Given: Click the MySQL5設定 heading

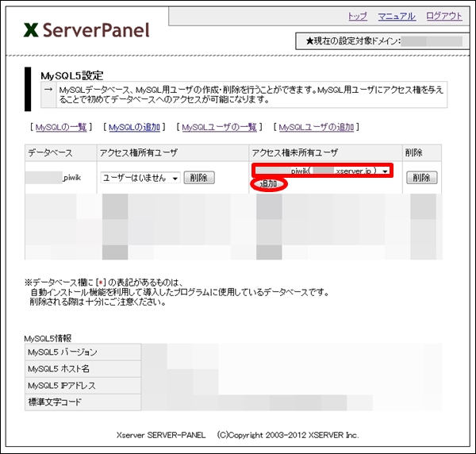Looking at the screenshot, I should pos(72,75).
